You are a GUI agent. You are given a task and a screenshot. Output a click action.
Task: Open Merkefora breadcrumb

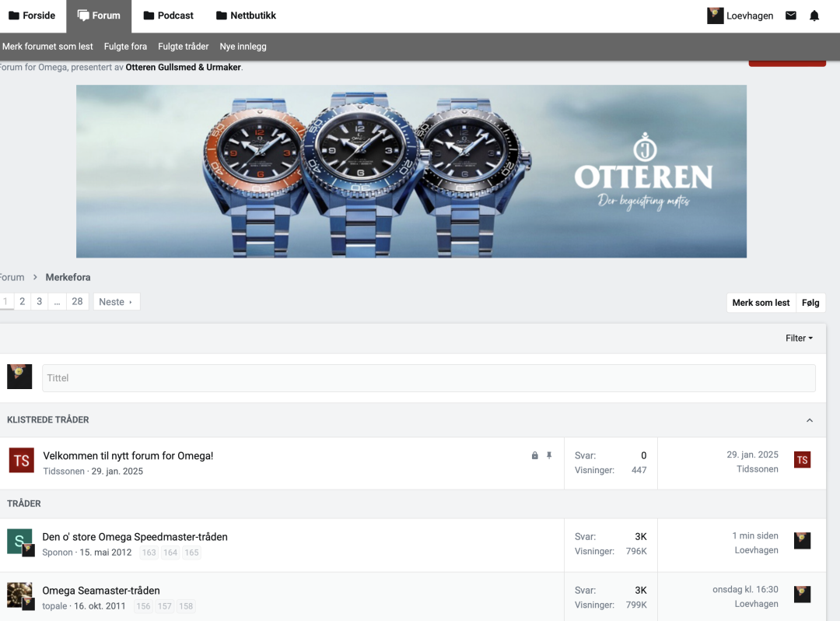point(68,278)
